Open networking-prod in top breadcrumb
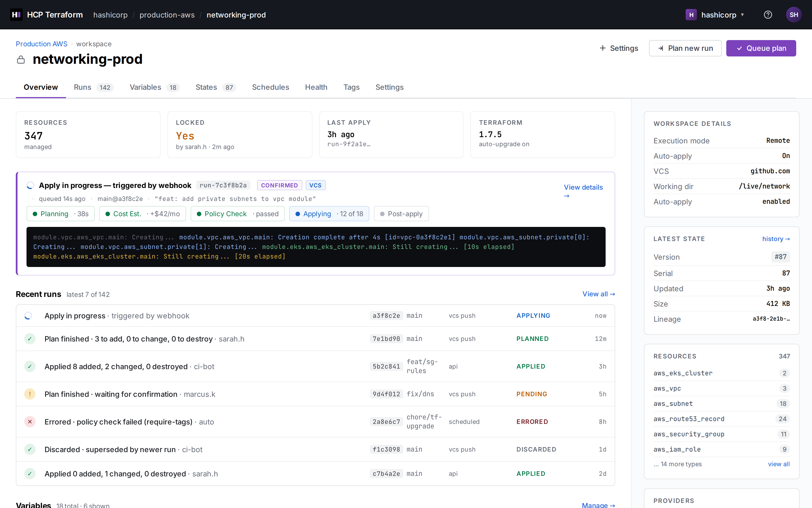Viewport: 812px width, 508px height. [x=236, y=15]
